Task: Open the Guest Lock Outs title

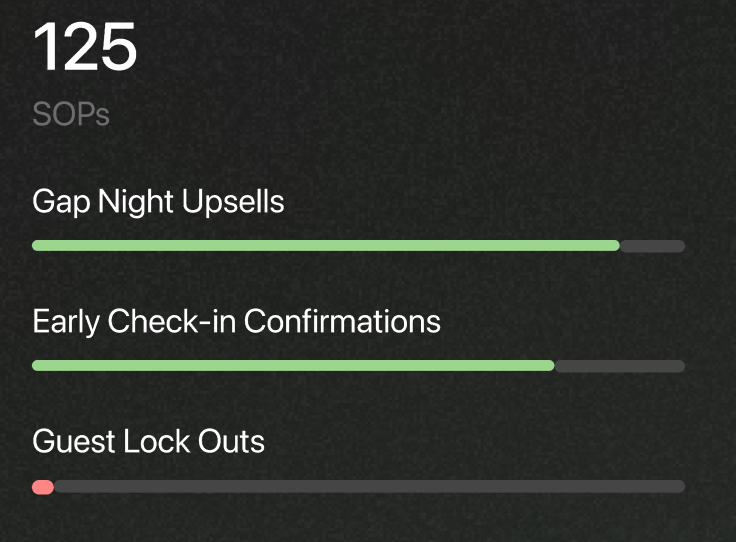Action: click(148, 441)
